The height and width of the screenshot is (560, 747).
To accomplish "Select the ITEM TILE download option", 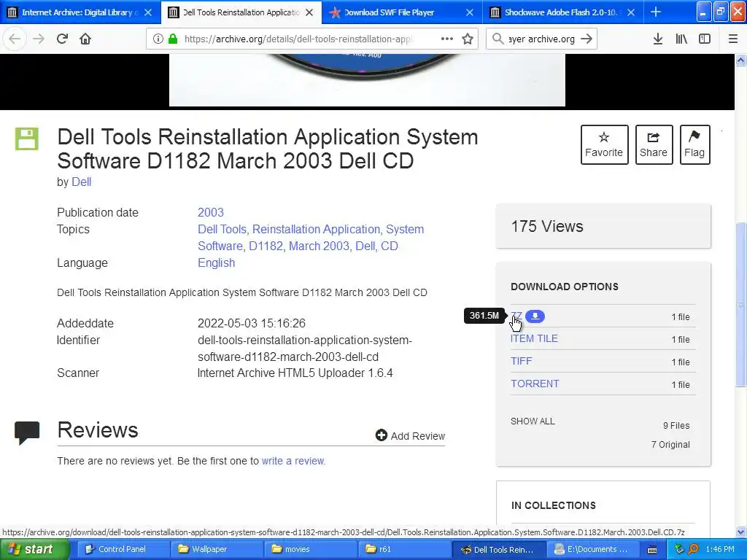I will pyautogui.click(x=534, y=338).
